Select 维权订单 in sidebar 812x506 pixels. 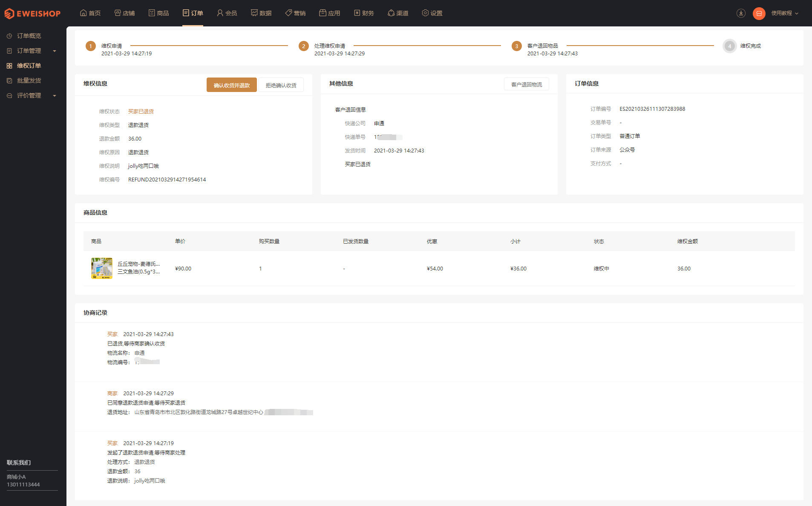[29, 66]
